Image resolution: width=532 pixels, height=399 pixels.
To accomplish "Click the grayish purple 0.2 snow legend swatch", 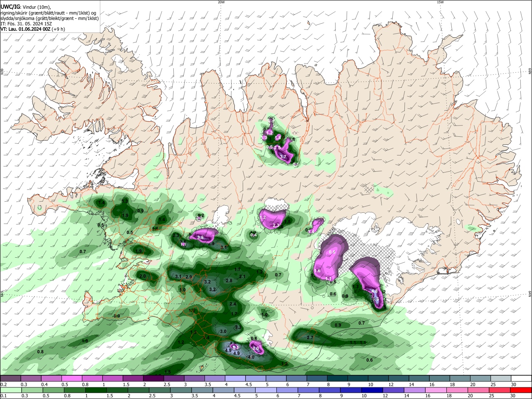I will [11, 378].
